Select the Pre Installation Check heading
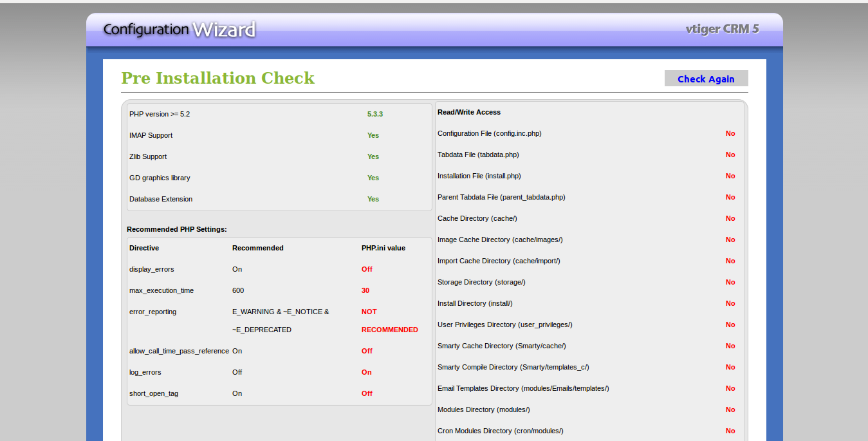 217,78
